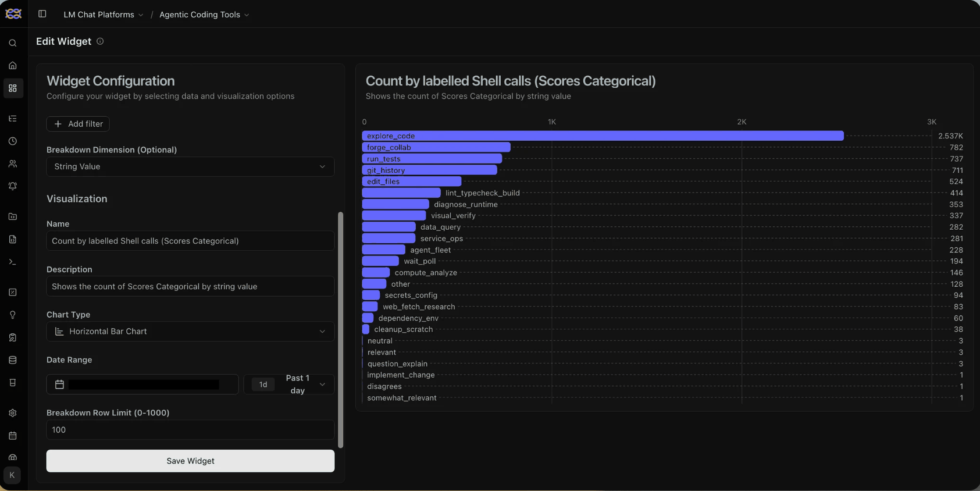Click the secrets_config chart label
The width and height of the screenshot is (980, 491).
[411, 296]
